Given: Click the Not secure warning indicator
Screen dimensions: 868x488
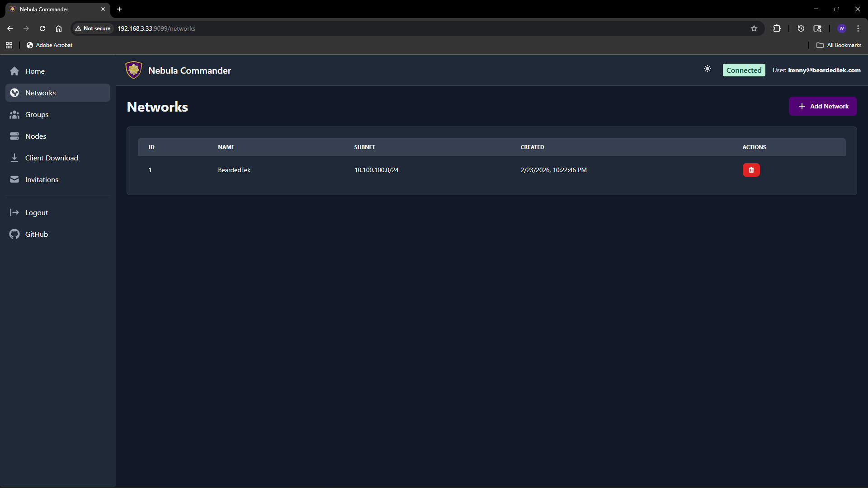Looking at the screenshot, I should click(93, 28).
